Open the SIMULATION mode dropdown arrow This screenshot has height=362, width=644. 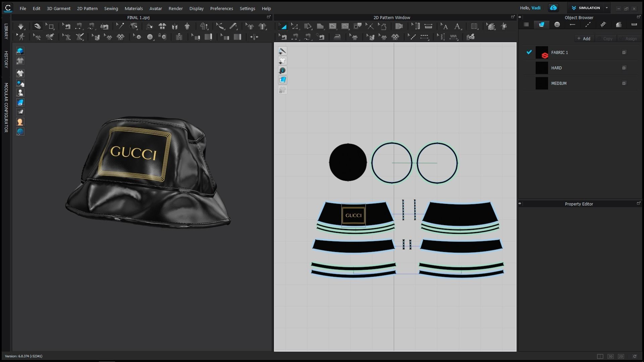coord(606,8)
